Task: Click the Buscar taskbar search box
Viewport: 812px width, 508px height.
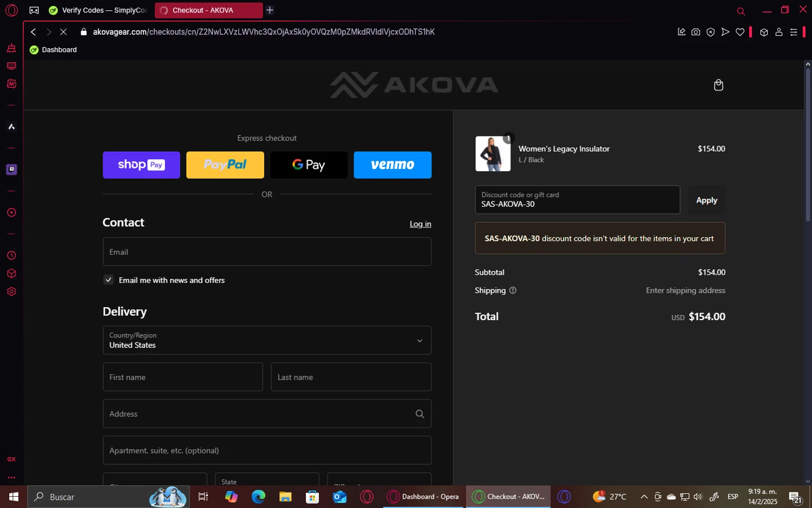Action: coord(108,497)
